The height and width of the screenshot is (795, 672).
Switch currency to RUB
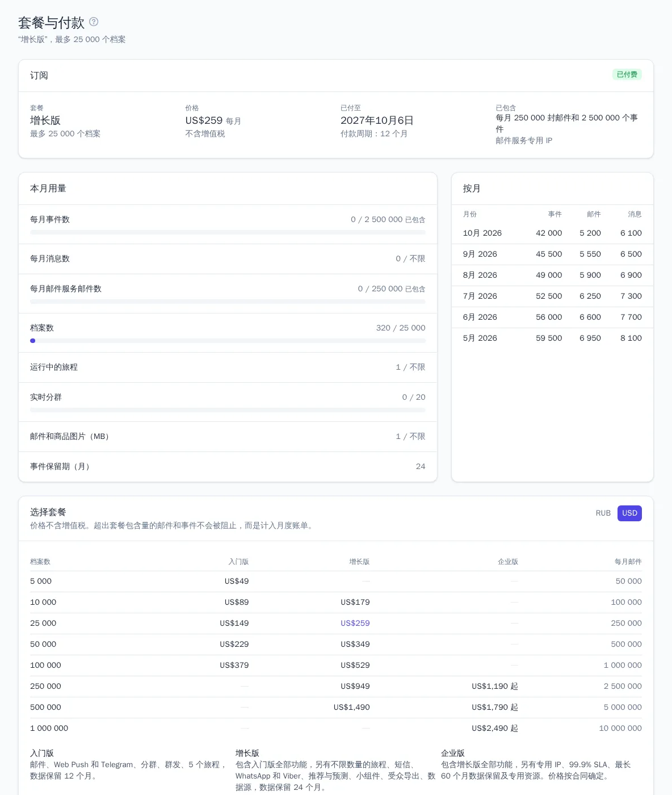(603, 513)
